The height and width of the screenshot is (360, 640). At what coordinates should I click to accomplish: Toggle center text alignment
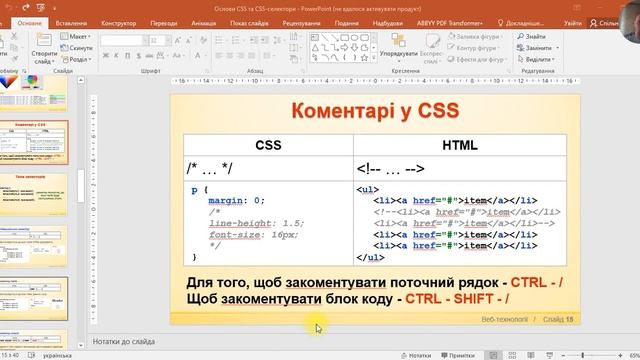pyautogui.click(x=230, y=56)
